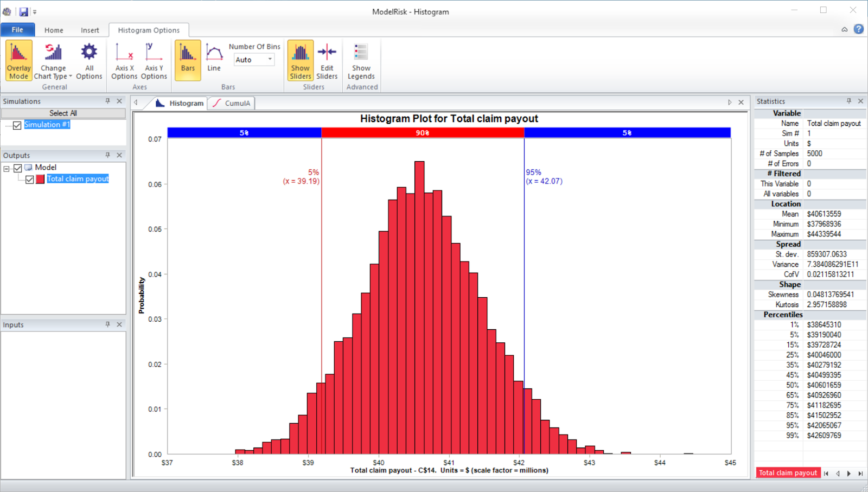Uncheck Simulation #1 in Simulations panel
Screen dimensions: 868x492
pos(17,125)
